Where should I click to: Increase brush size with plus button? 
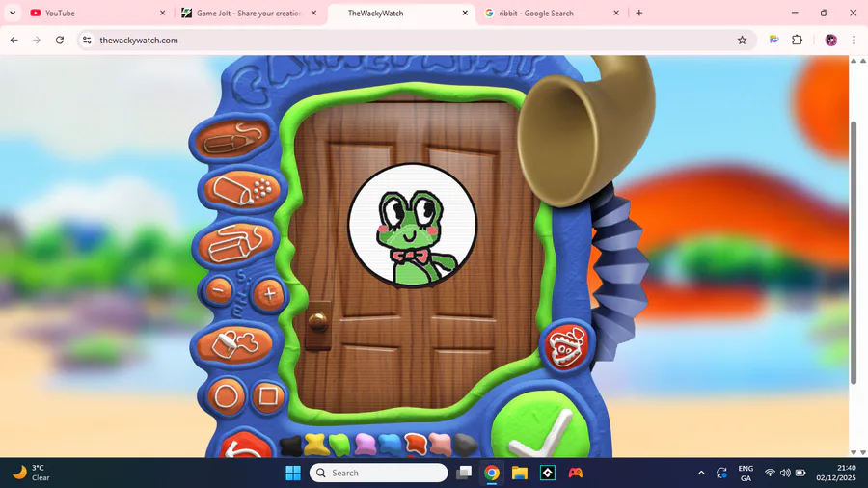click(x=269, y=294)
